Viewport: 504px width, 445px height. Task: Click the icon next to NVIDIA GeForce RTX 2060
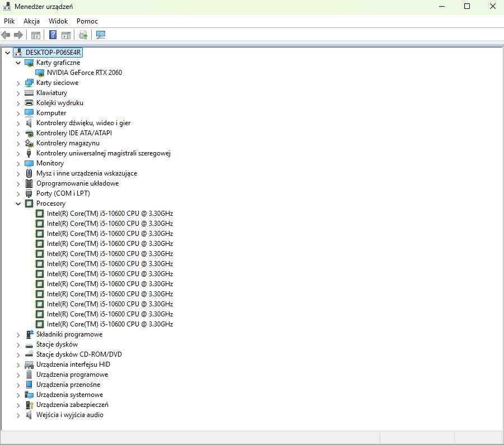click(40, 73)
